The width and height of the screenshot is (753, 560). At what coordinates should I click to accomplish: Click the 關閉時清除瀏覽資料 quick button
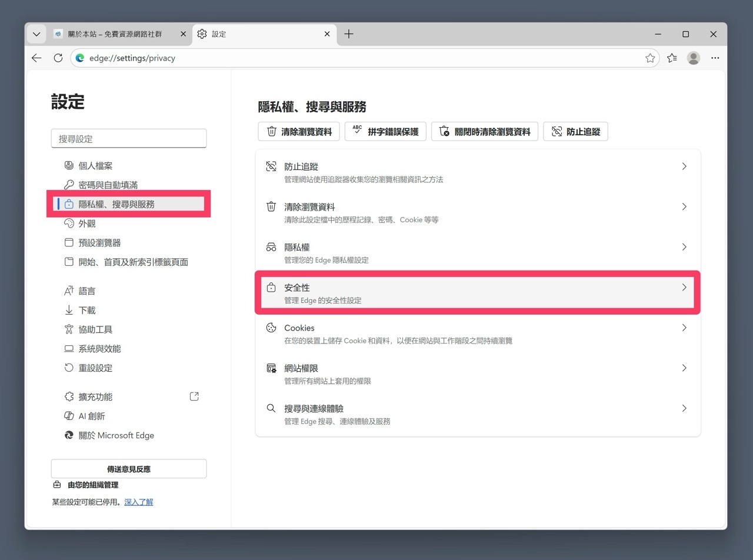(x=485, y=131)
